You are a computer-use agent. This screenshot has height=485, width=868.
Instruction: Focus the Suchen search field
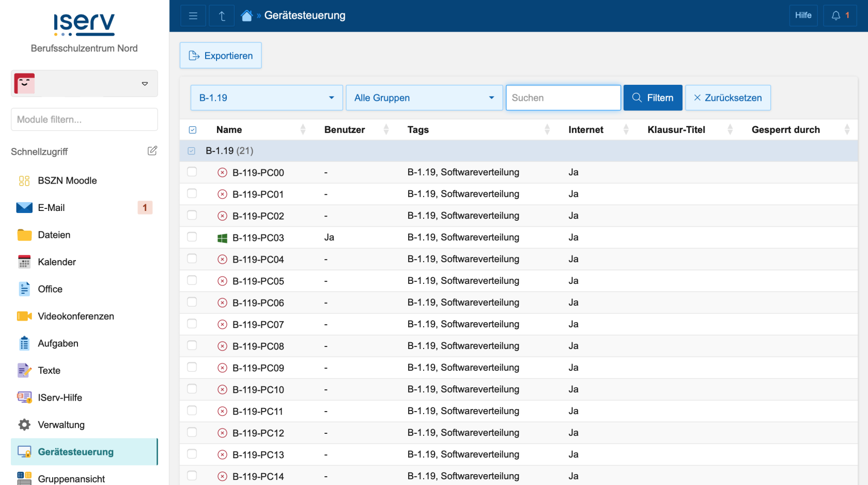point(563,98)
